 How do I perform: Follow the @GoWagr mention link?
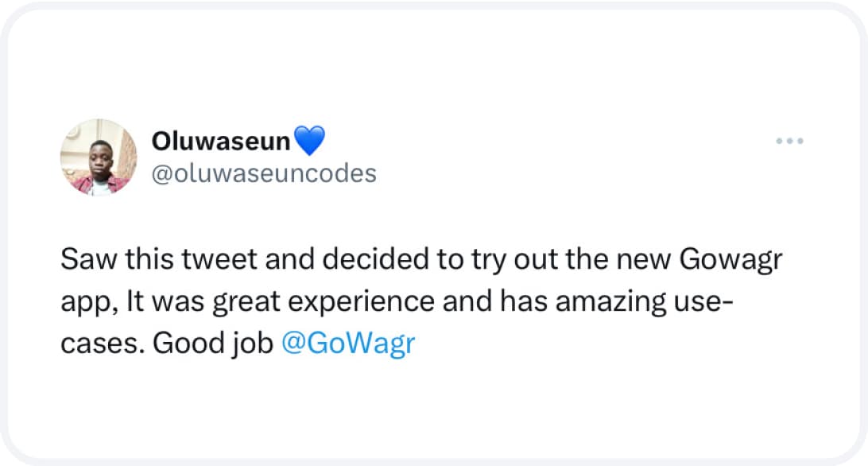[348, 343]
